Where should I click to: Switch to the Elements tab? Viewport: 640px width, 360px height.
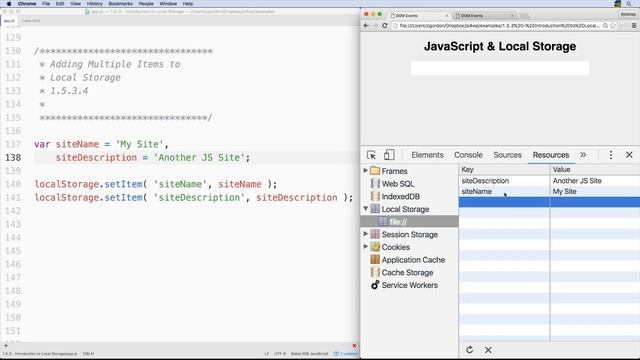pos(427,155)
